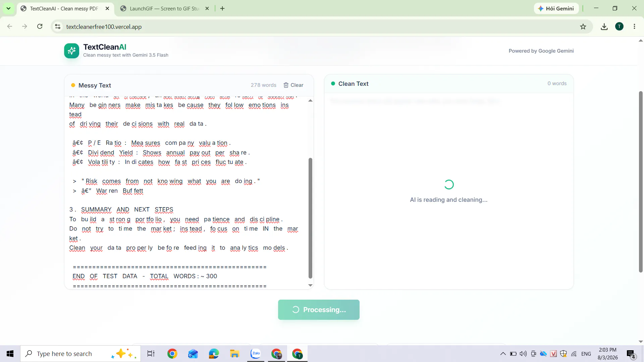Image resolution: width=644 pixels, height=362 pixels.
Task: Click the 'Clean Text' panel heading
Action: [353, 84]
